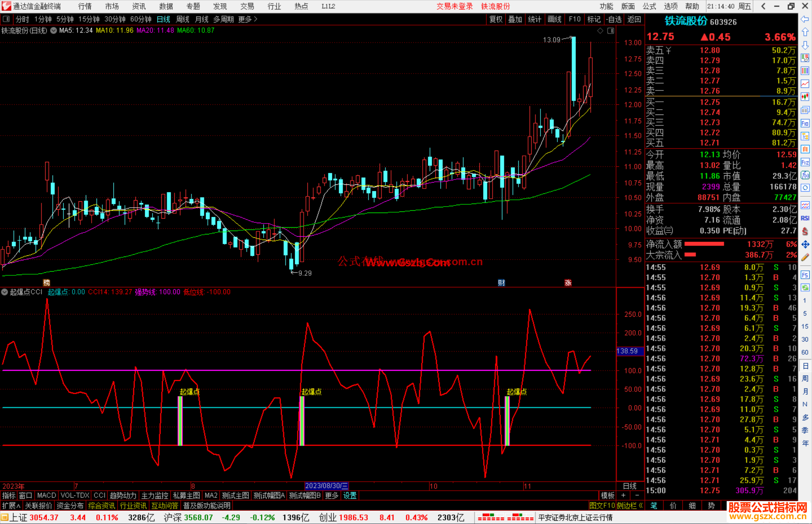Click the back arrow icon in right sidebar

coord(805,19)
